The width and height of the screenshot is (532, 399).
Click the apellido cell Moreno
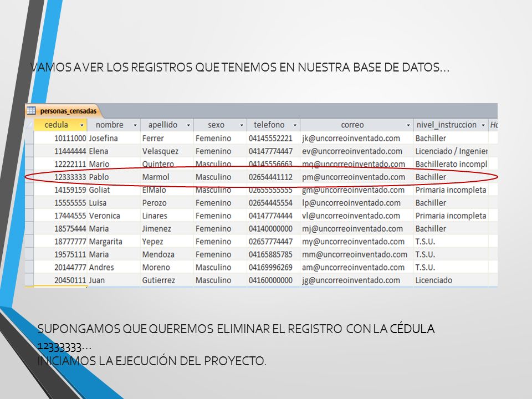167,267
